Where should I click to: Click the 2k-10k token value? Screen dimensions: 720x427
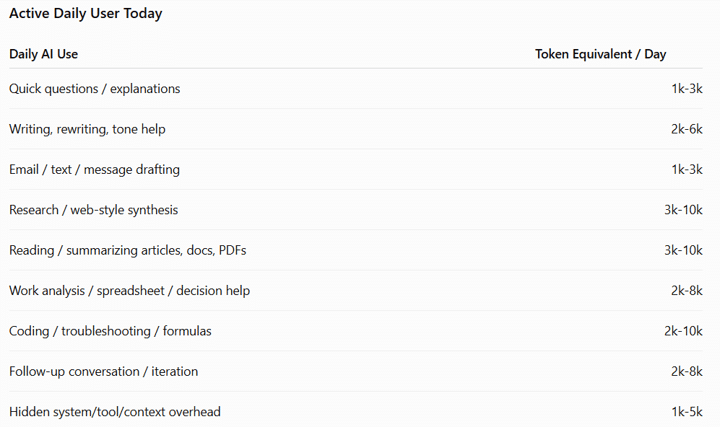683,331
